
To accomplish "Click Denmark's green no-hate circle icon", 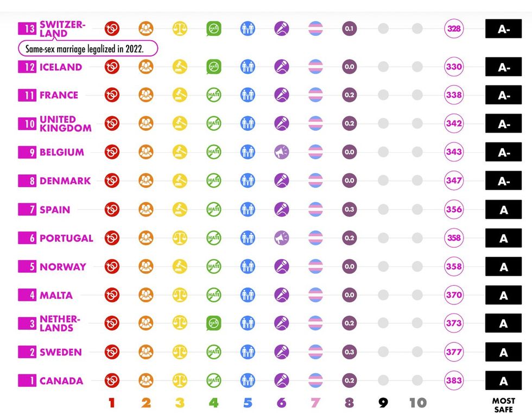I will pyautogui.click(x=214, y=180).
